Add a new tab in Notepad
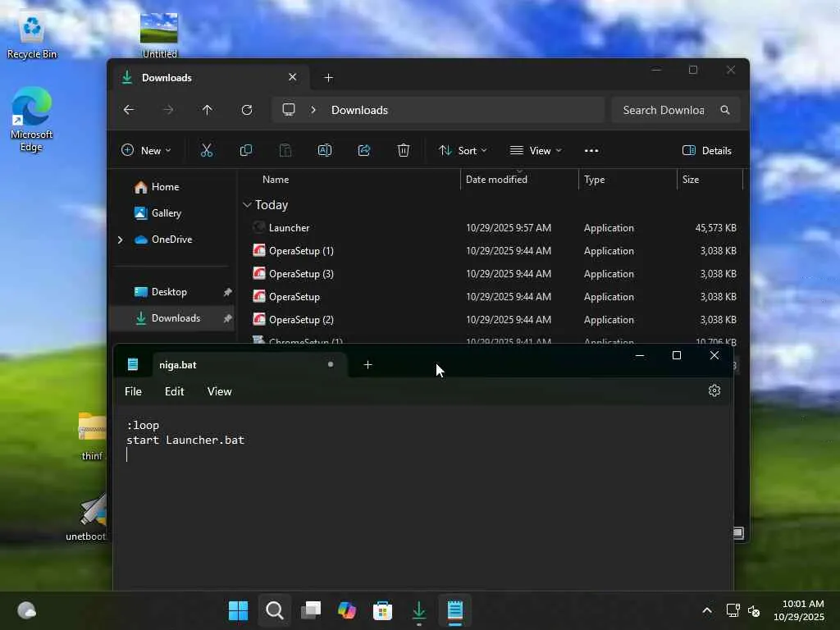The width and height of the screenshot is (840, 630). 368,365
